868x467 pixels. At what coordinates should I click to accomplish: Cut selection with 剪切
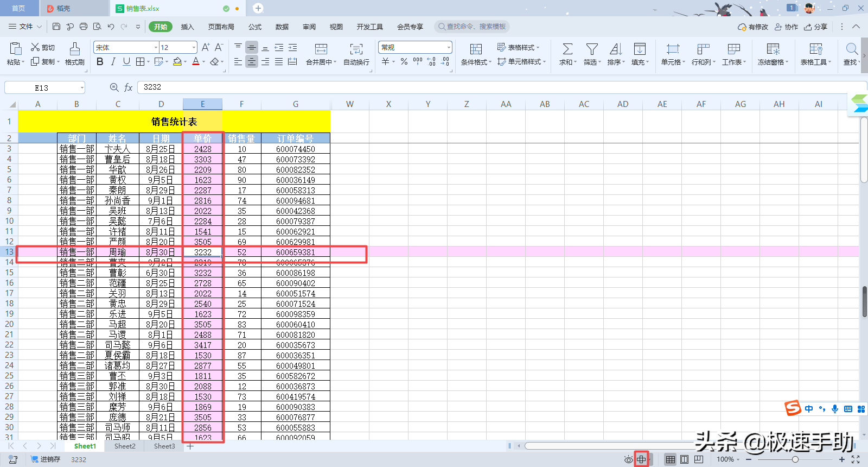click(43, 47)
